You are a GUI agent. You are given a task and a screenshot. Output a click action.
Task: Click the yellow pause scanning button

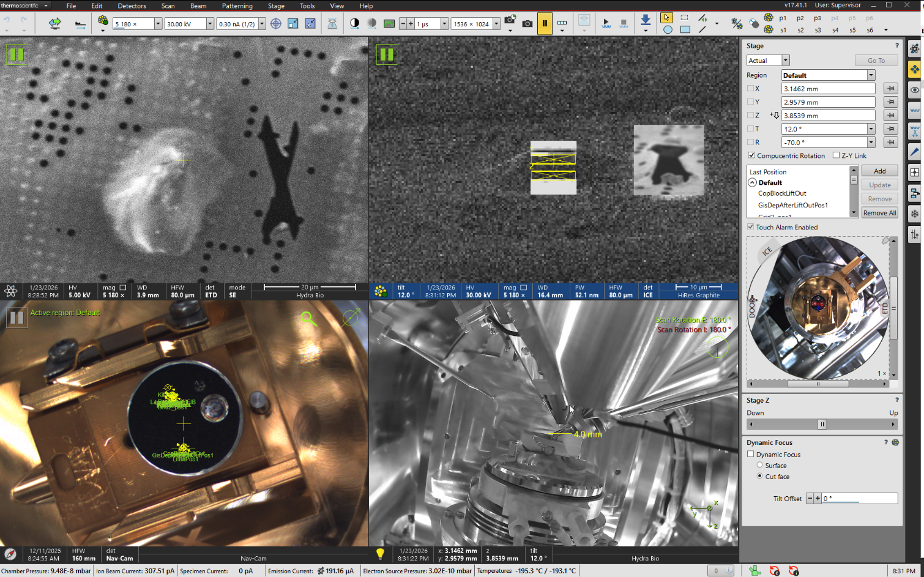544,24
